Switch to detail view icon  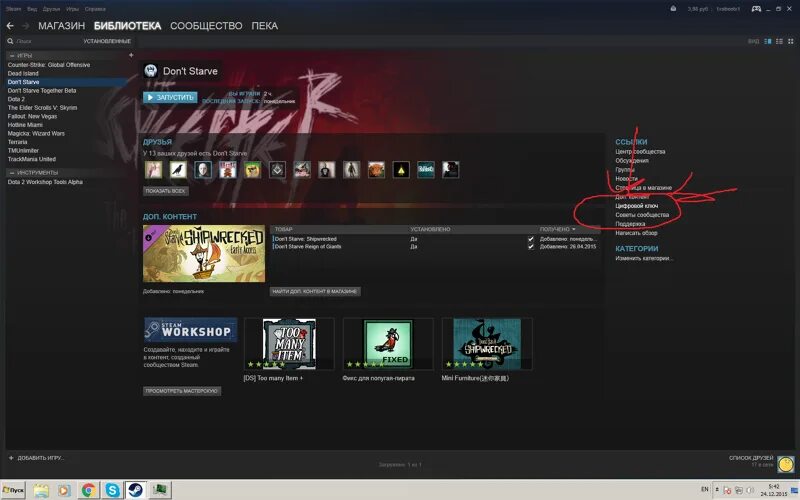[768, 41]
